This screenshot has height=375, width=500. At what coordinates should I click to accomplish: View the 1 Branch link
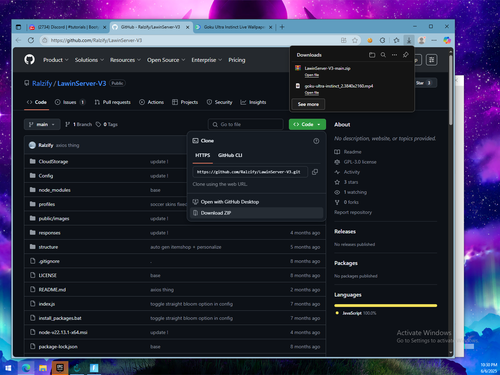click(79, 124)
